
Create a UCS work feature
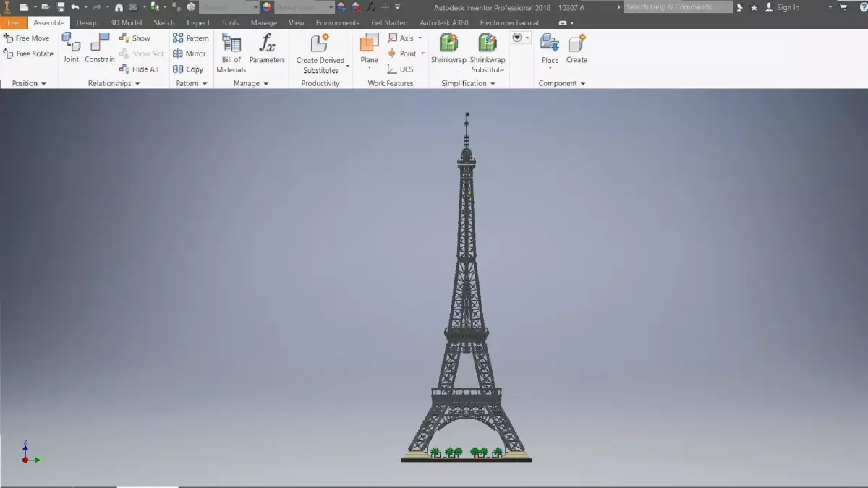tap(401, 69)
